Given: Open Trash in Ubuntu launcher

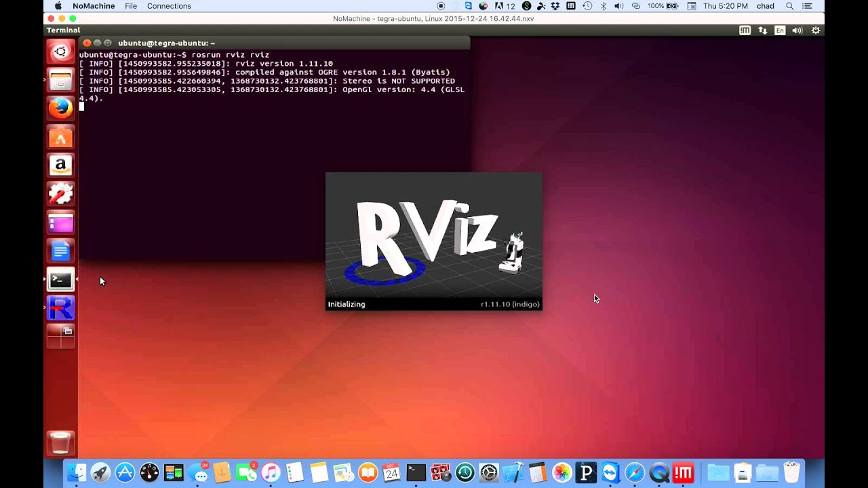Looking at the screenshot, I should pyautogui.click(x=60, y=443).
